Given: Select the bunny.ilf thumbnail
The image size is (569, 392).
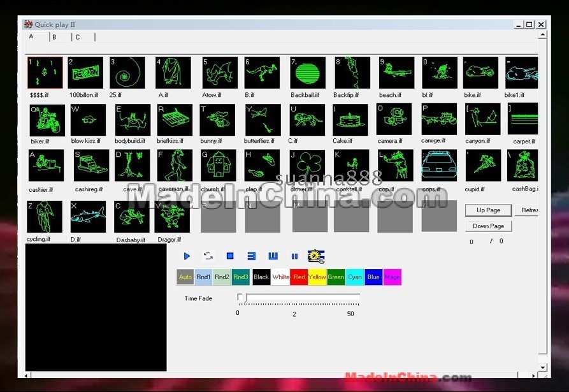Looking at the screenshot, I should click(217, 120).
